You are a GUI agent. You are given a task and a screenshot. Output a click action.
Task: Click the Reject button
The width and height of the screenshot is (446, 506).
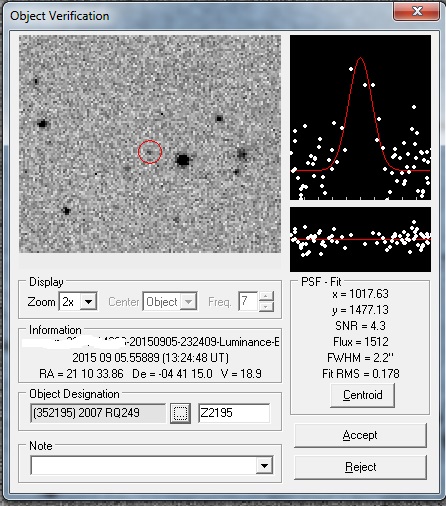360,467
